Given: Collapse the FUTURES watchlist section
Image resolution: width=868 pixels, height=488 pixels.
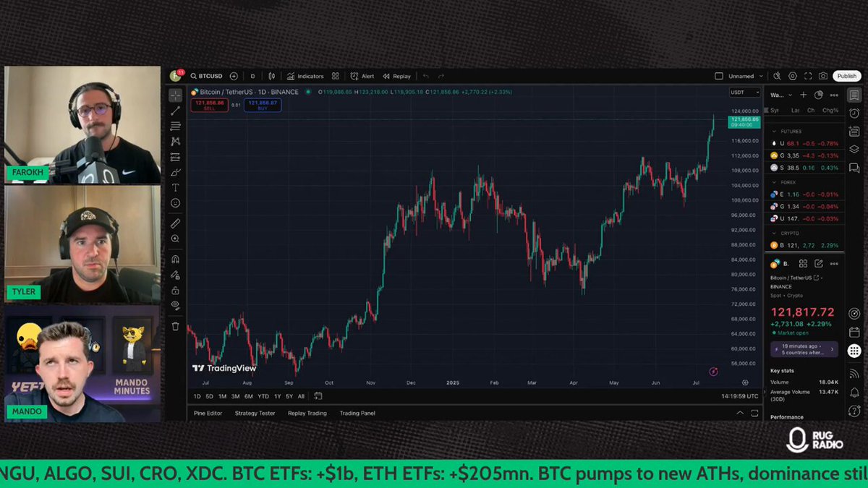Looking at the screenshot, I should click(775, 132).
